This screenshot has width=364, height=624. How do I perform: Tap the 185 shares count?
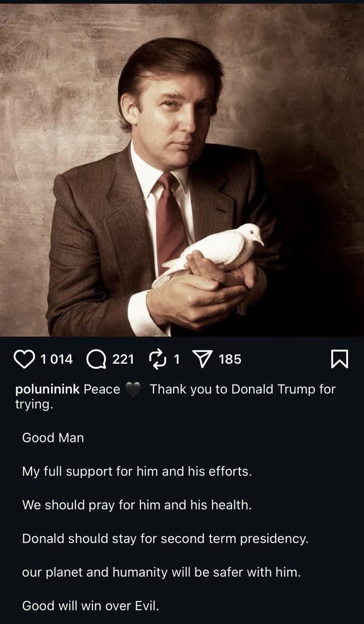[x=230, y=359]
